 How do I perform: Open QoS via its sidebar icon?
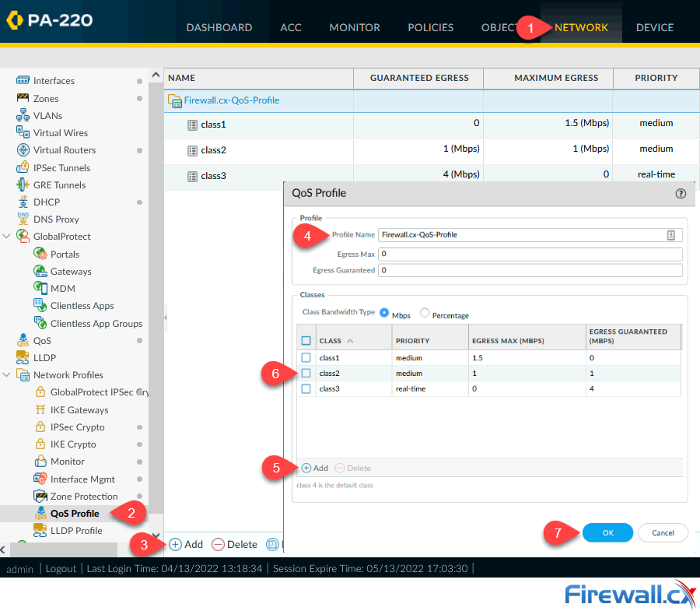(23, 340)
